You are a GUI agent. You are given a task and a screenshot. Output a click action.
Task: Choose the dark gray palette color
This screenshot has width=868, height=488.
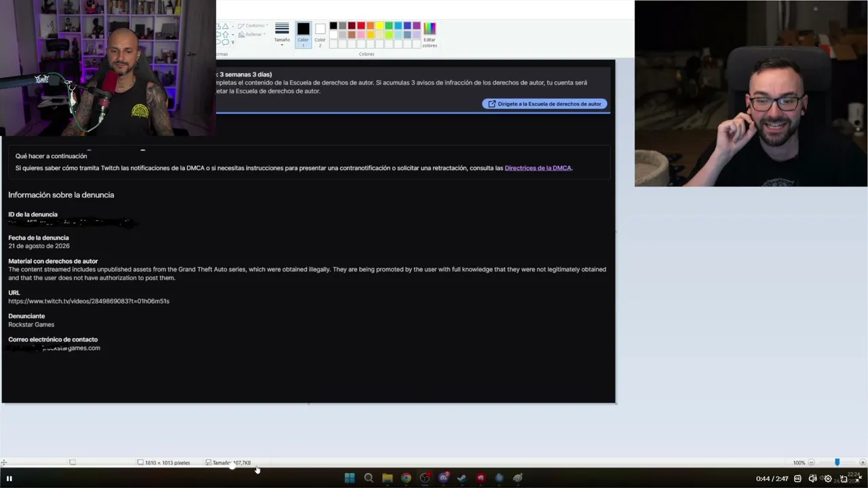click(x=342, y=26)
